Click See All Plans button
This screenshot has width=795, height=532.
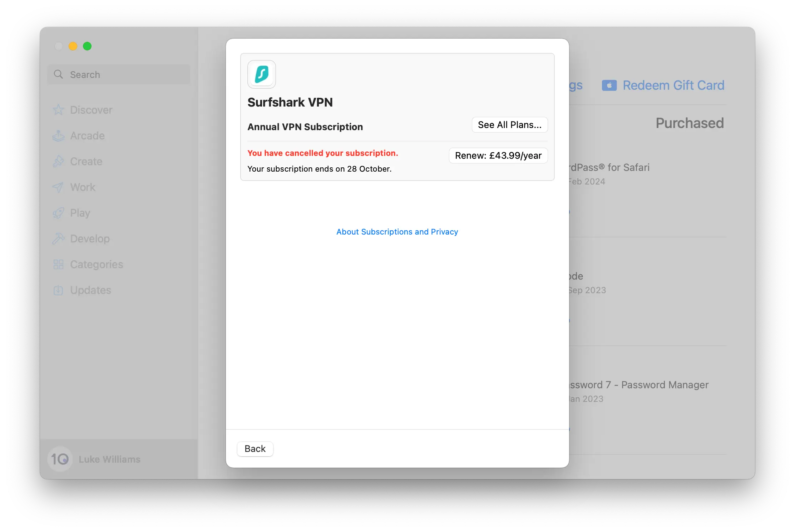[509, 125]
